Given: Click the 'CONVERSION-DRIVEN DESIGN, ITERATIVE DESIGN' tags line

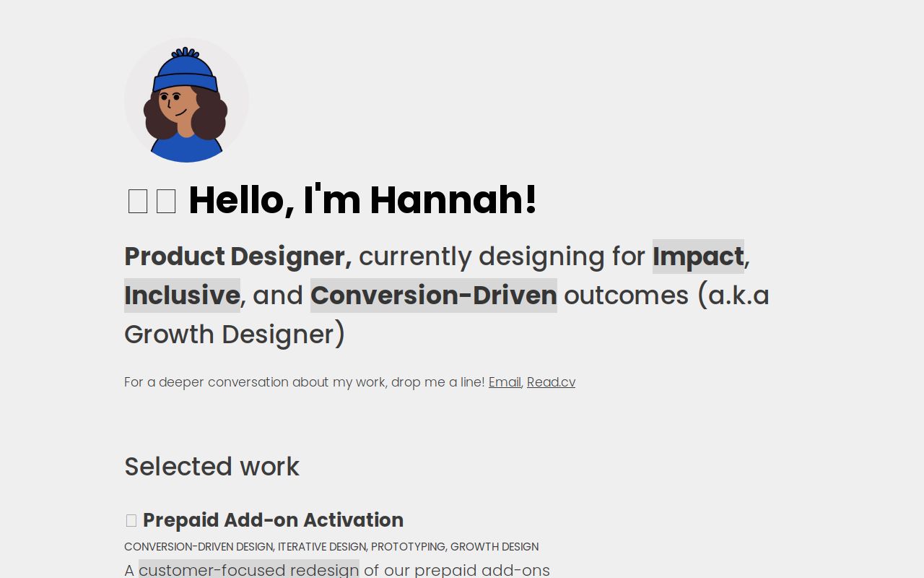Looking at the screenshot, I should click(x=331, y=547).
